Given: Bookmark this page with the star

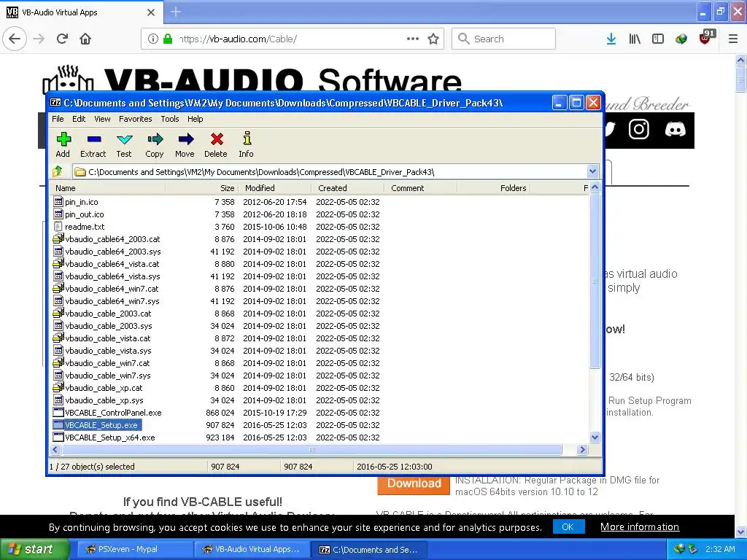Looking at the screenshot, I should 433,39.
